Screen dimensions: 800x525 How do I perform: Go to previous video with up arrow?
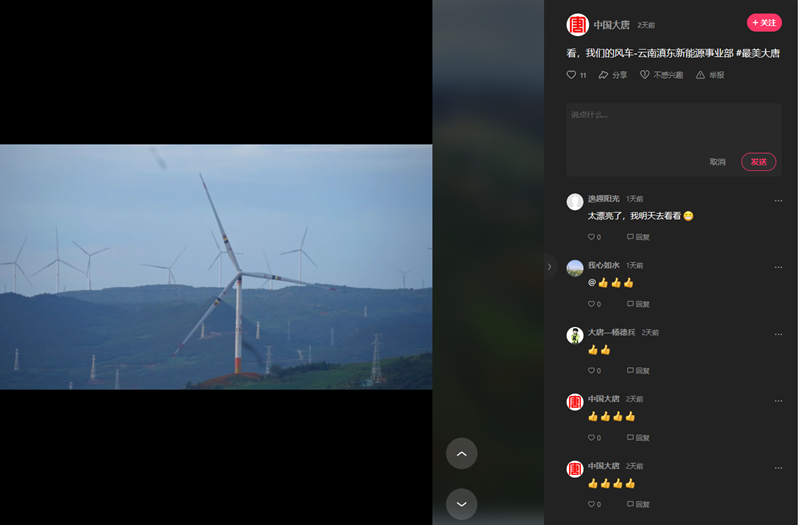(461, 453)
